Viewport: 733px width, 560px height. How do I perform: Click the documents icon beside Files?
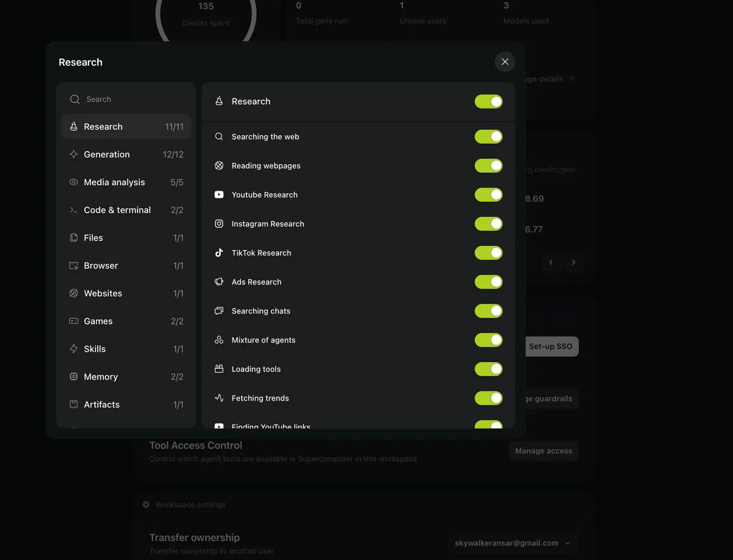tap(74, 238)
